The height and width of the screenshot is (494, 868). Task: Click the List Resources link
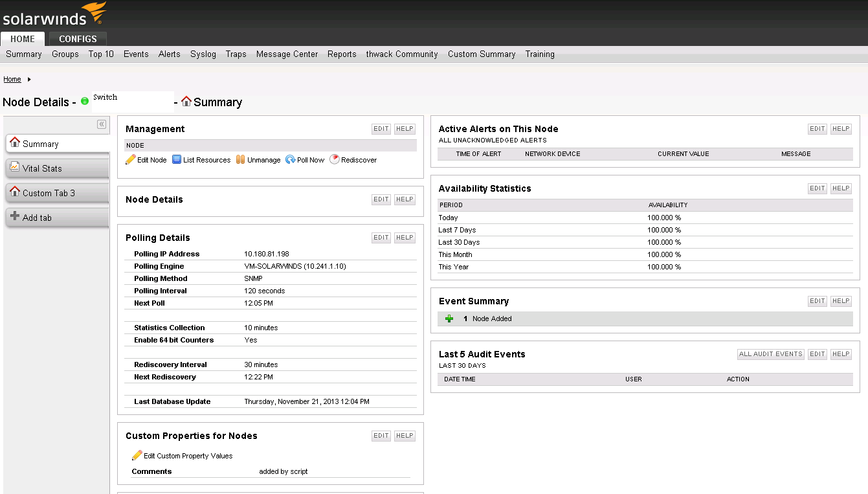pos(206,160)
